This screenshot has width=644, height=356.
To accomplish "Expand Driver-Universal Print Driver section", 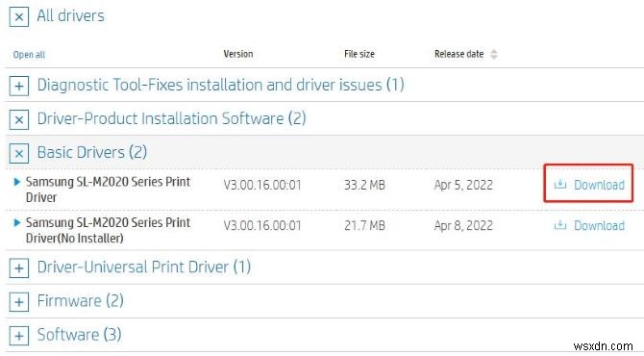I will (x=19, y=268).
